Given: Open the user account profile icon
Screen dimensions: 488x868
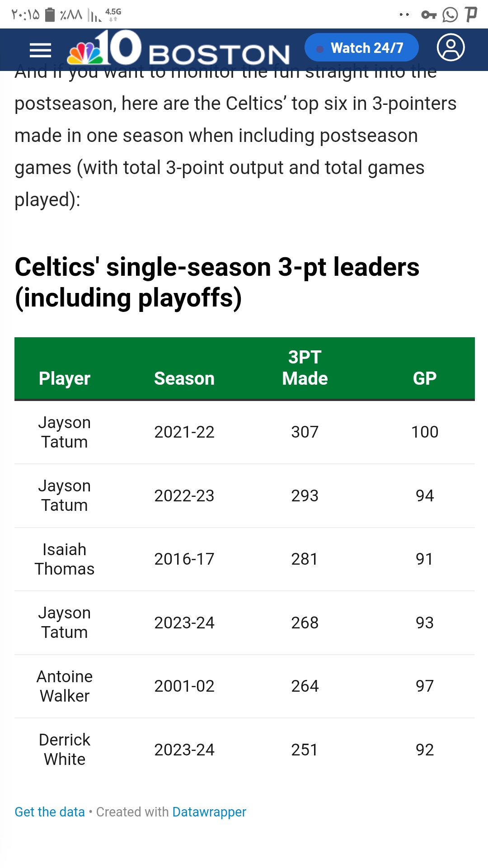Looking at the screenshot, I should [450, 47].
